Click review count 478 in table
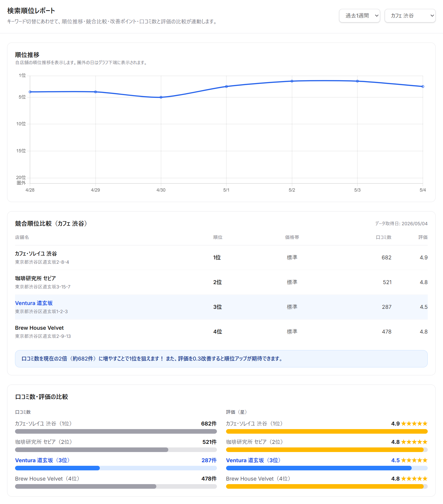This screenshot has height=504, width=443. point(387,332)
